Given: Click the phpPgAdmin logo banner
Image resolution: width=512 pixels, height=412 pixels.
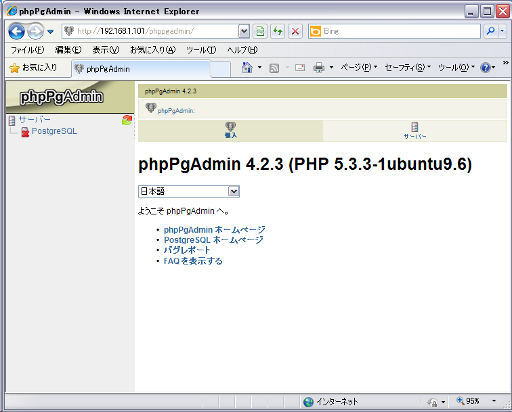Looking at the screenshot, I should point(70,97).
